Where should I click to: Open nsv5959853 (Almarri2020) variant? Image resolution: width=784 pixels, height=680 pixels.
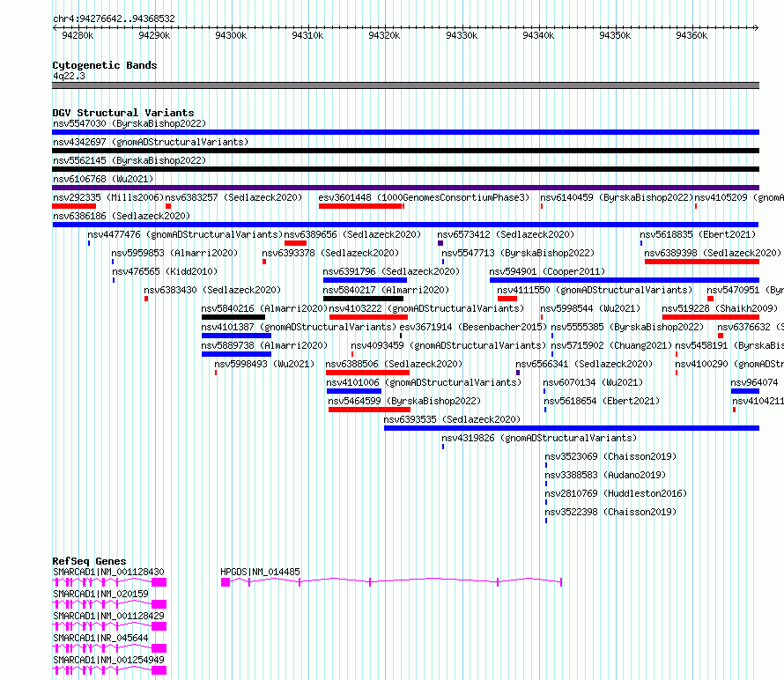pyautogui.click(x=174, y=253)
